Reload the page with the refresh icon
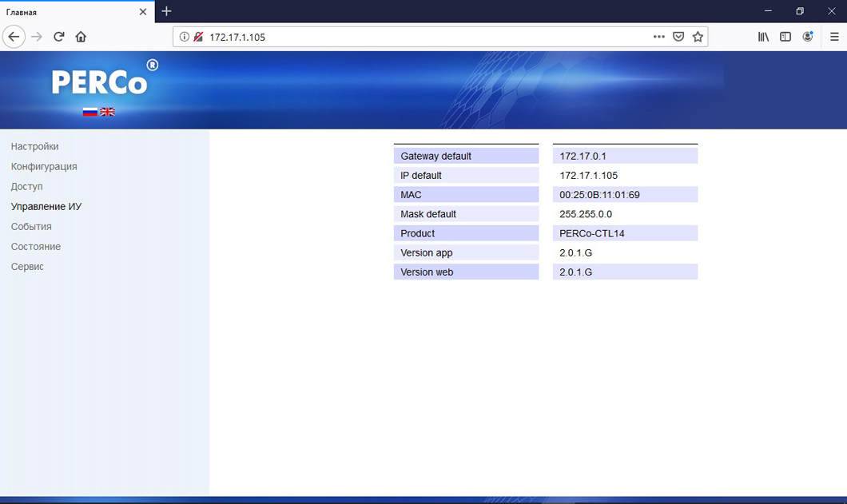The width and height of the screenshot is (847, 504). [x=58, y=37]
